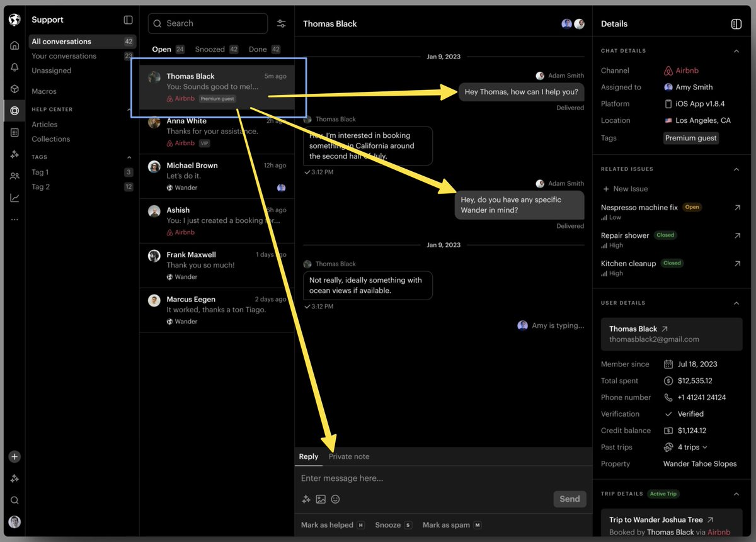Click assignee Amy Smith in Details
The height and width of the screenshot is (542, 756).
pyautogui.click(x=689, y=88)
